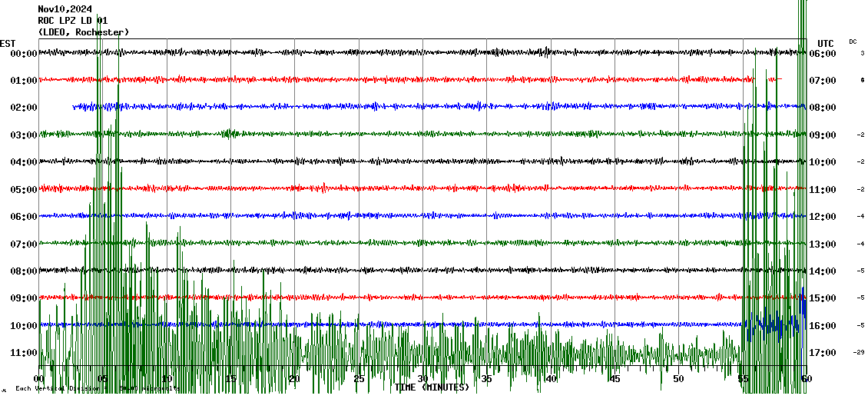
Task: Select the 35 minute x-axis tick label
Action: coord(486,379)
